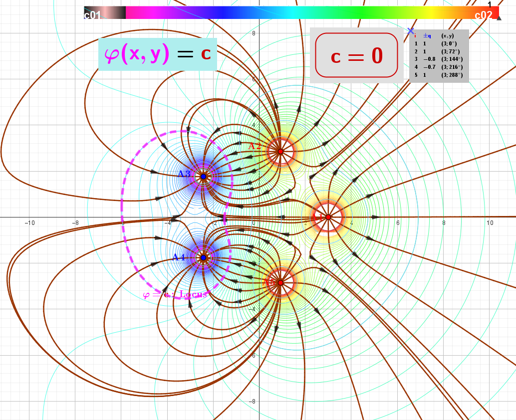Select the red charge point A1
The image size is (516, 420).
point(328,217)
